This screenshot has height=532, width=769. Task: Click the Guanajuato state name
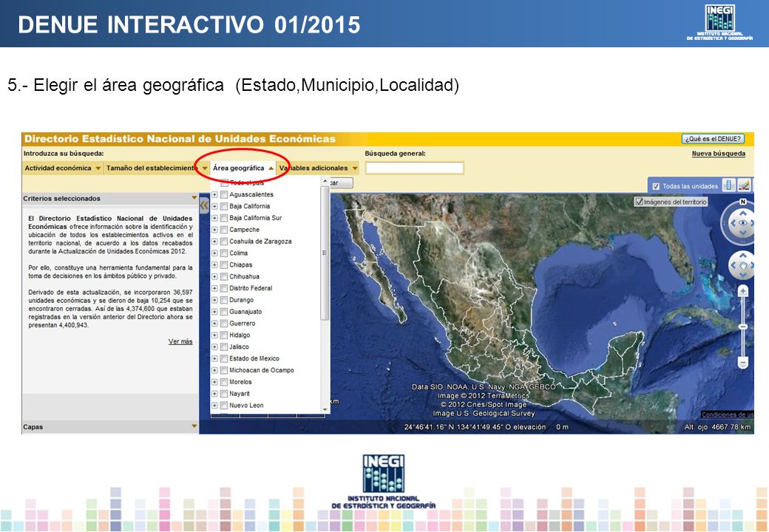[245, 312]
